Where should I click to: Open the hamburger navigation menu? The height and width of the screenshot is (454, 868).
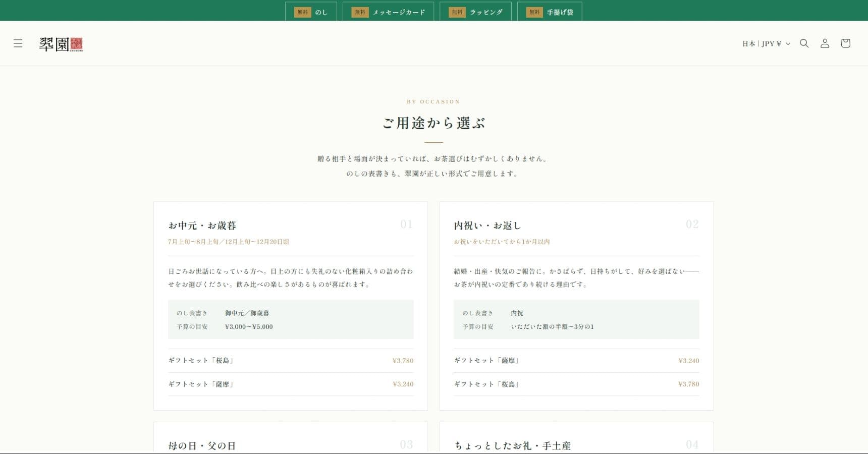pos(18,43)
